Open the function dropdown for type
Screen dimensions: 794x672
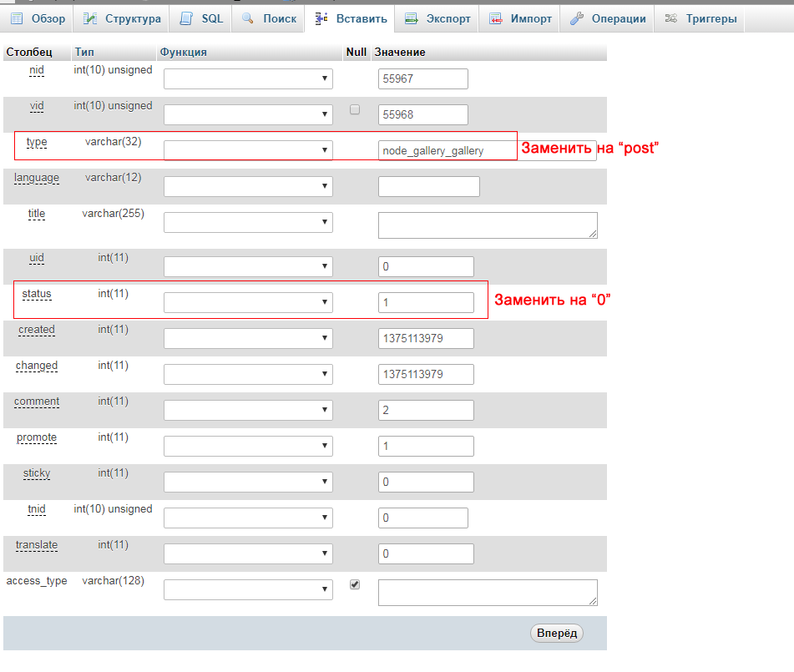point(248,150)
